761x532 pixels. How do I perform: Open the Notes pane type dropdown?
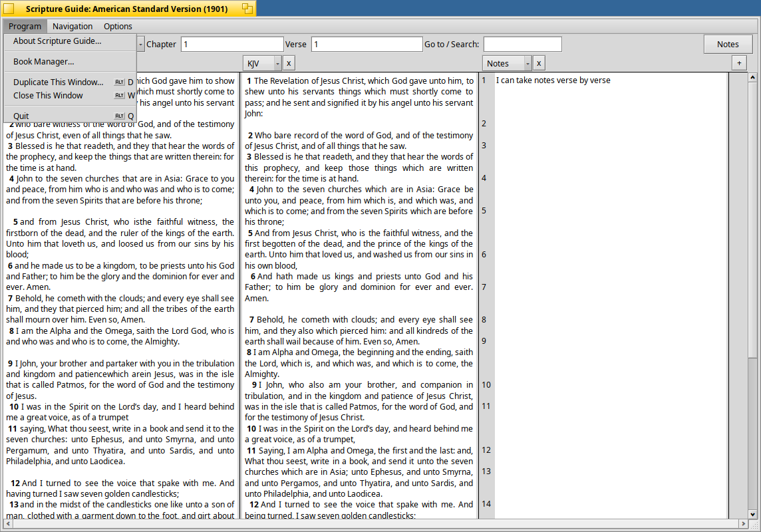(x=507, y=63)
